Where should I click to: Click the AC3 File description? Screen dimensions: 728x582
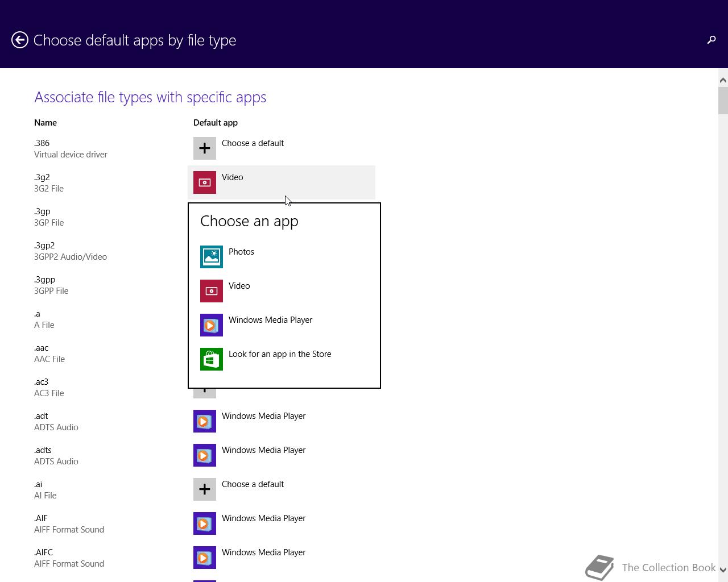[49, 393]
